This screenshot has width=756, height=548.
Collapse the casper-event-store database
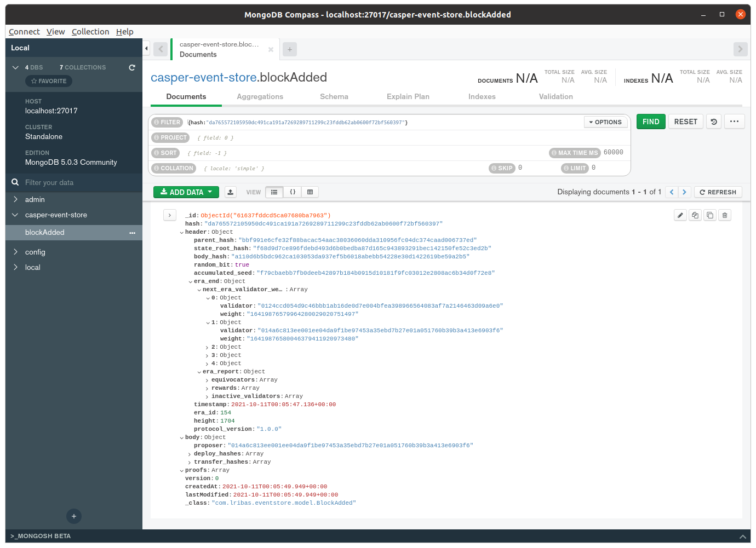pyautogui.click(x=15, y=215)
